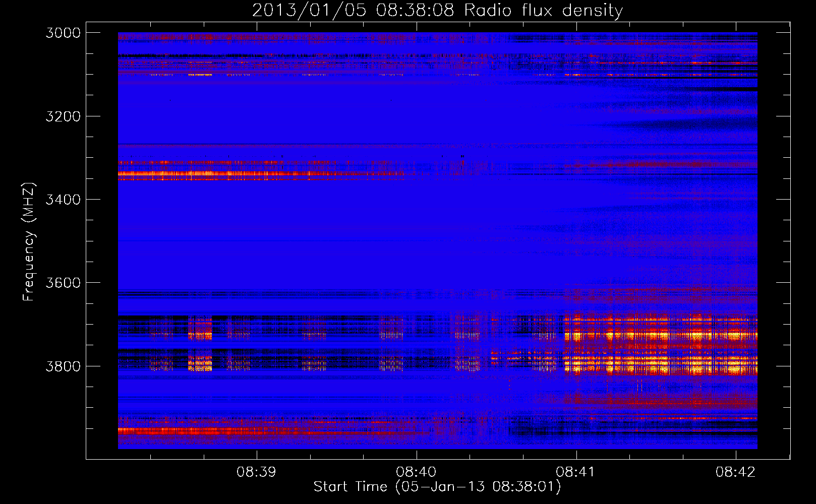The height and width of the screenshot is (504, 816).
Task: Click the plot title "2013/01/05 08:38:08 Radio flux density"
Action: pyautogui.click(x=437, y=10)
